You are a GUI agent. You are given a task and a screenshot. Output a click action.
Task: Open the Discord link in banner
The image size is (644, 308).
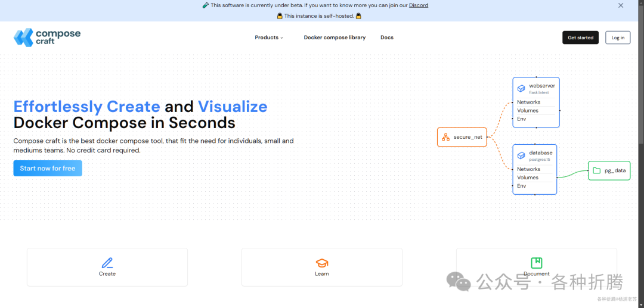419,5
